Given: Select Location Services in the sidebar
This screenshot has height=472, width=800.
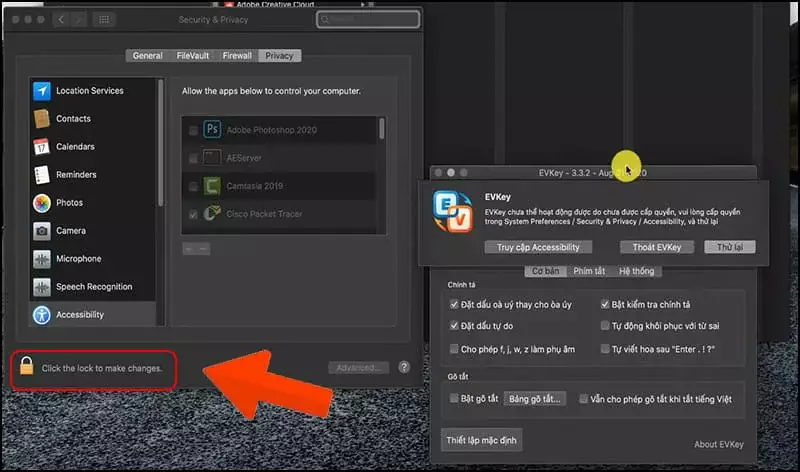Looking at the screenshot, I should pos(89,91).
